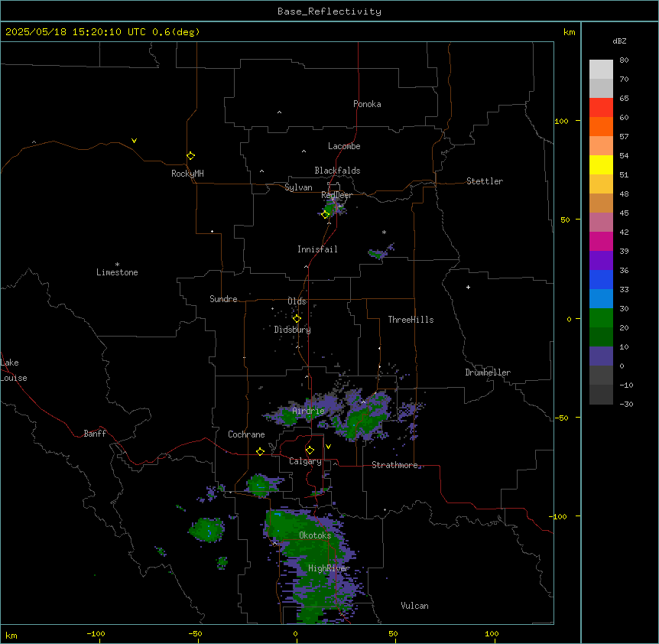The width and height of the screenshot is (659, 644).
Task: Click the Lacombe label
Action: [344, 146]
